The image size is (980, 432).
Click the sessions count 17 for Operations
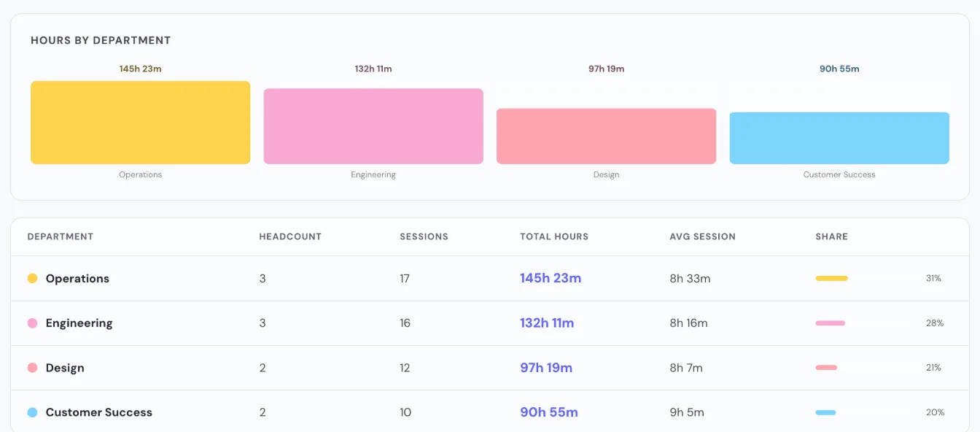(x=405, y=279)
